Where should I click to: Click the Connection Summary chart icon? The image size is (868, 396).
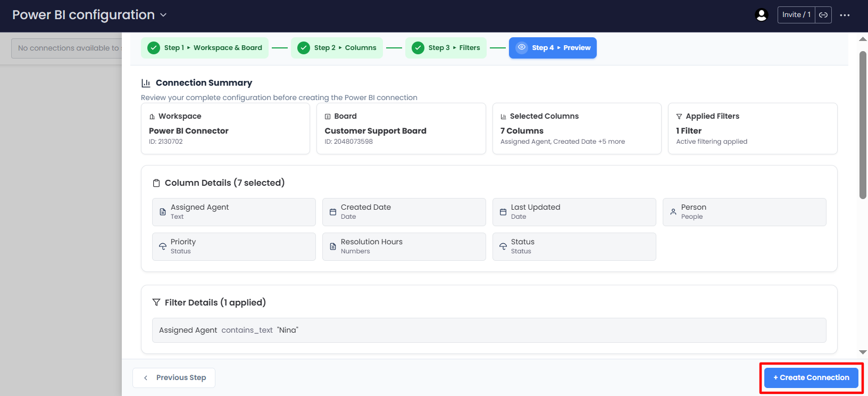coord(146,83)
